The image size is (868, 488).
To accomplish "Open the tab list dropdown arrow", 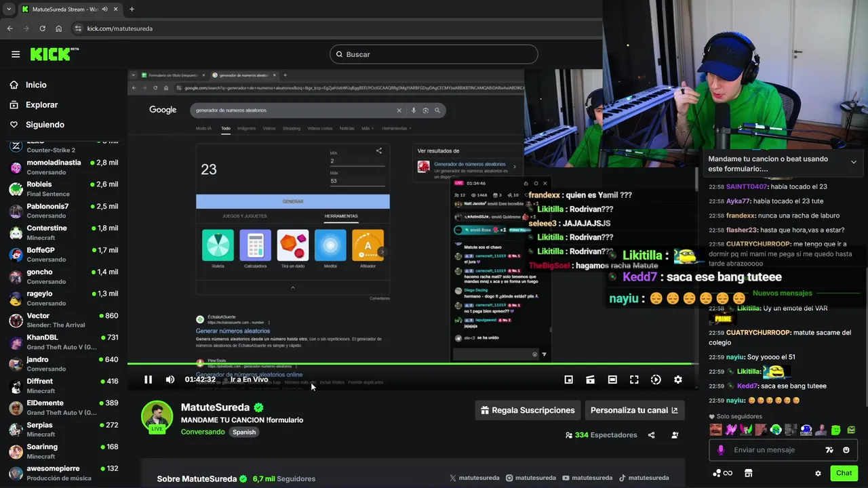I will click(8, 9).
